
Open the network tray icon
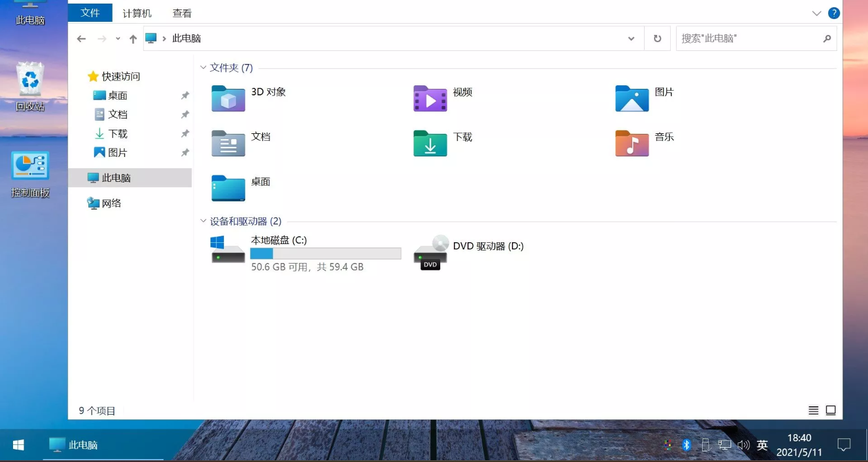pyautogui.click(x=725, y=445)
